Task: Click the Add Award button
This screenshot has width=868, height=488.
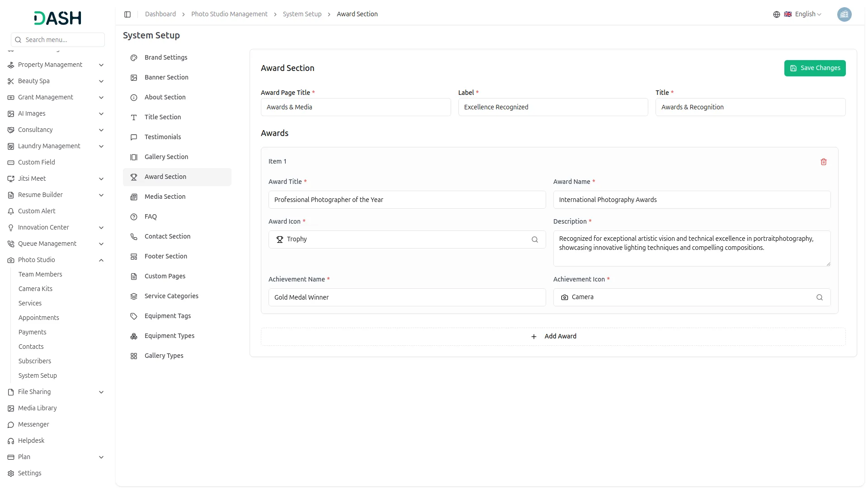Action: pos(553,337)
